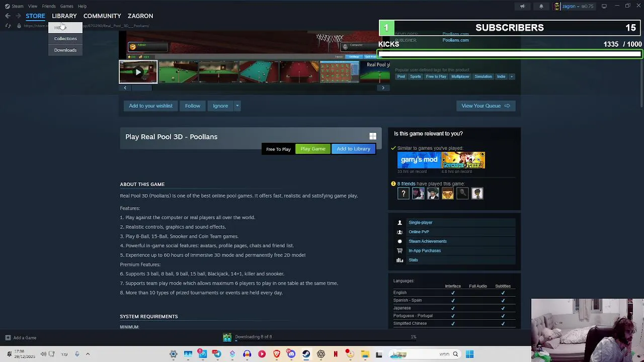Open Brave browser from the taskbar
This screenshot has height=362, width=644.
(276, 354)
